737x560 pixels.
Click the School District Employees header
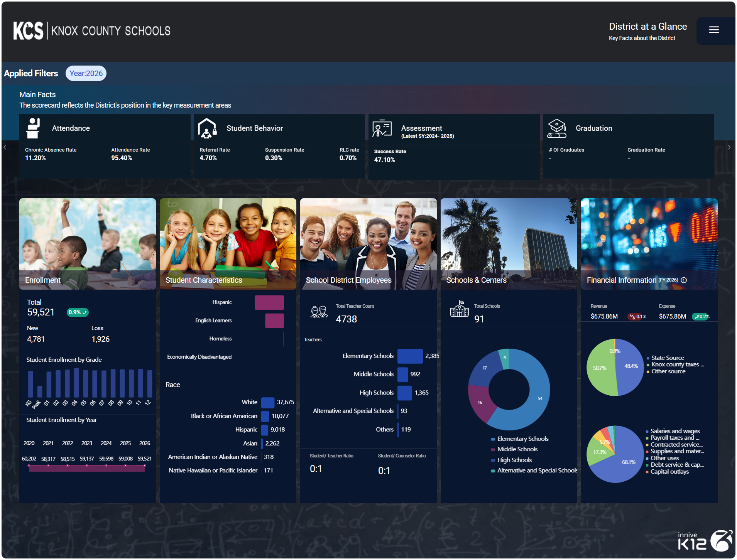[368, 244]
